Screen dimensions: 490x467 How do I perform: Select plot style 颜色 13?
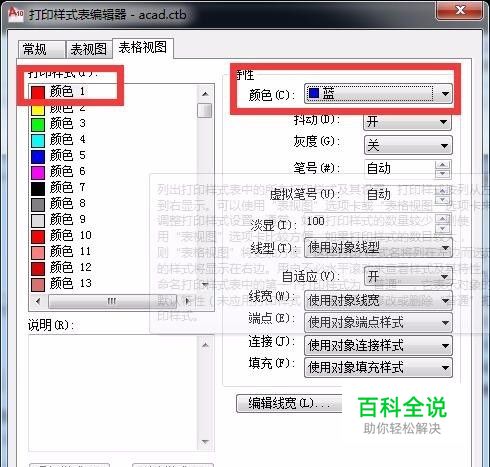click(61, 284)
